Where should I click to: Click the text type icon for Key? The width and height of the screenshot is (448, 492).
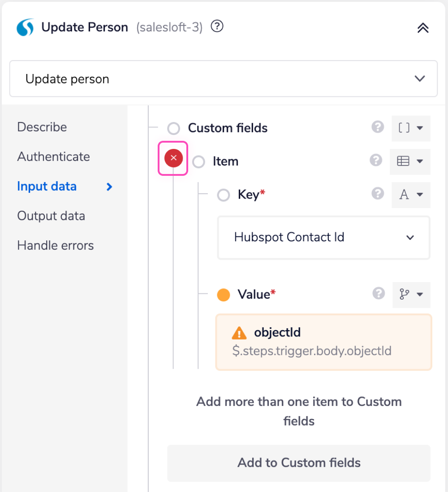point(410,195)
